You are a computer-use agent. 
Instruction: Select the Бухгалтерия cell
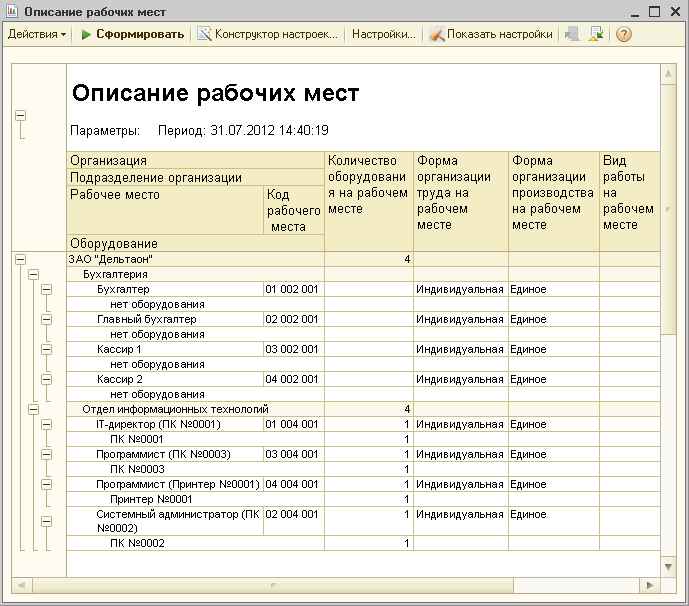[196, 275]
